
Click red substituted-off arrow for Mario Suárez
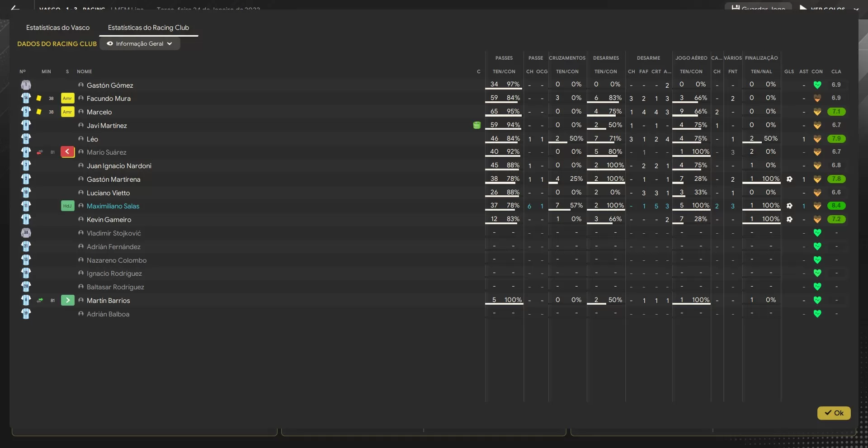tap(67, 152)
